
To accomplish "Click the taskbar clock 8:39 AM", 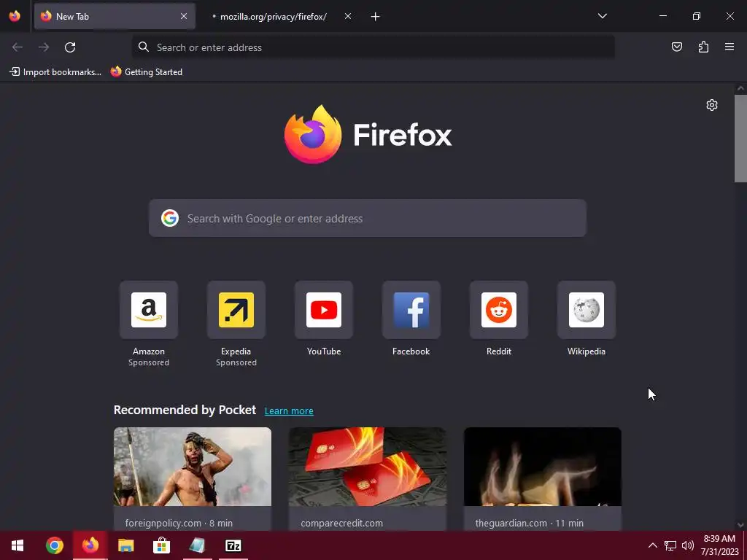I will tap(719, 545).
